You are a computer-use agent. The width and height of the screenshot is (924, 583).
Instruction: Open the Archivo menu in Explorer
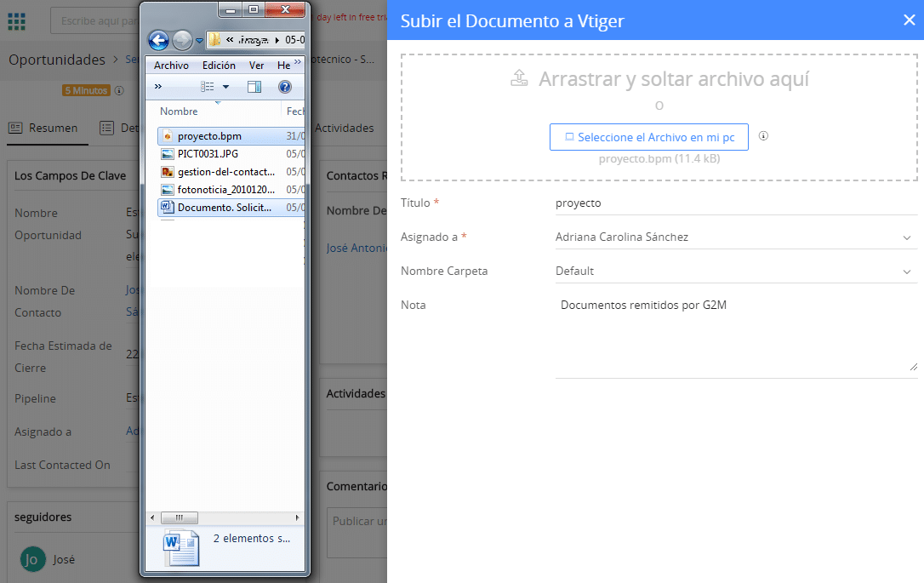(171, 66)
